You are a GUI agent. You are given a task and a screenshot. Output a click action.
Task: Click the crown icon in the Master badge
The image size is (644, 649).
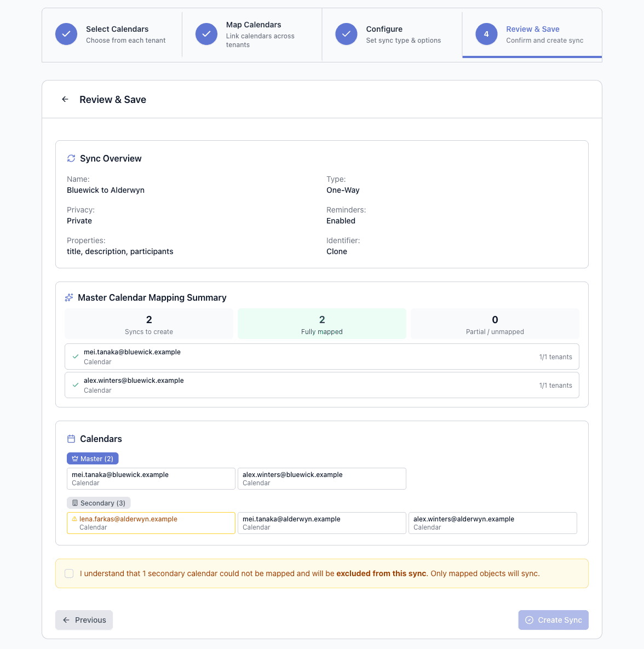75,458
